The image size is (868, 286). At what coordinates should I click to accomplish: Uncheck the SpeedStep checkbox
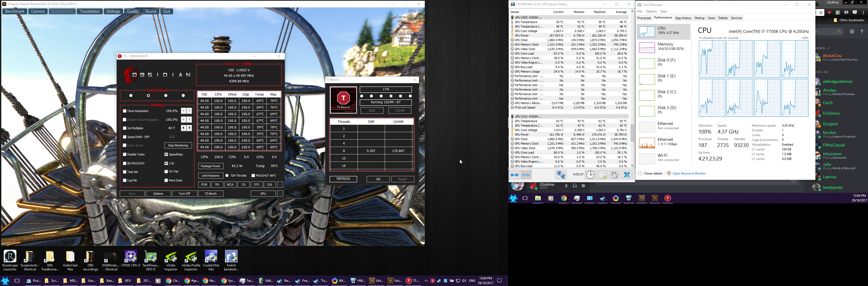pyautogui.click(x=166, y=154)
